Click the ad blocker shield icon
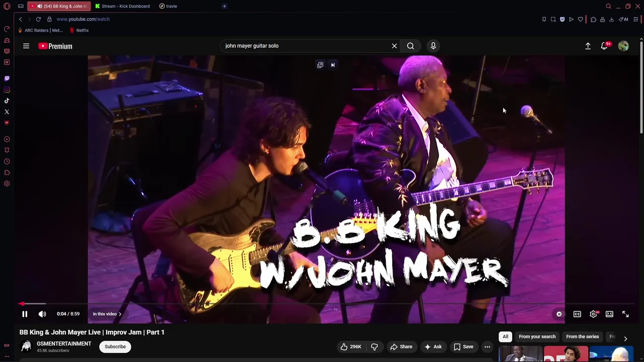 (562, 19)
